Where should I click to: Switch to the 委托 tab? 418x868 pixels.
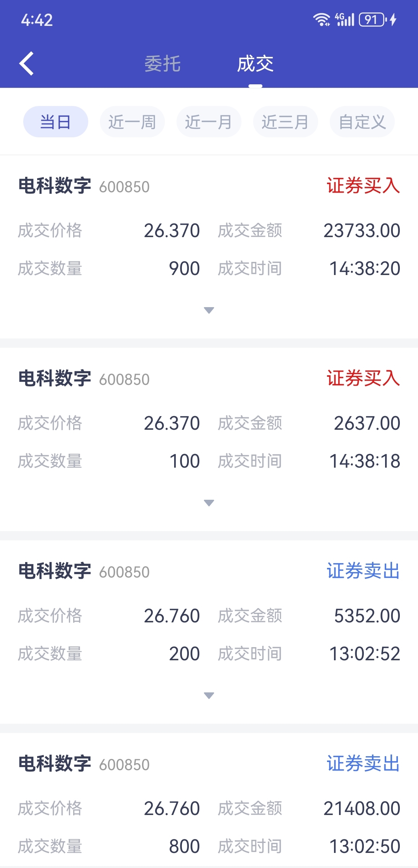[163, 63]
